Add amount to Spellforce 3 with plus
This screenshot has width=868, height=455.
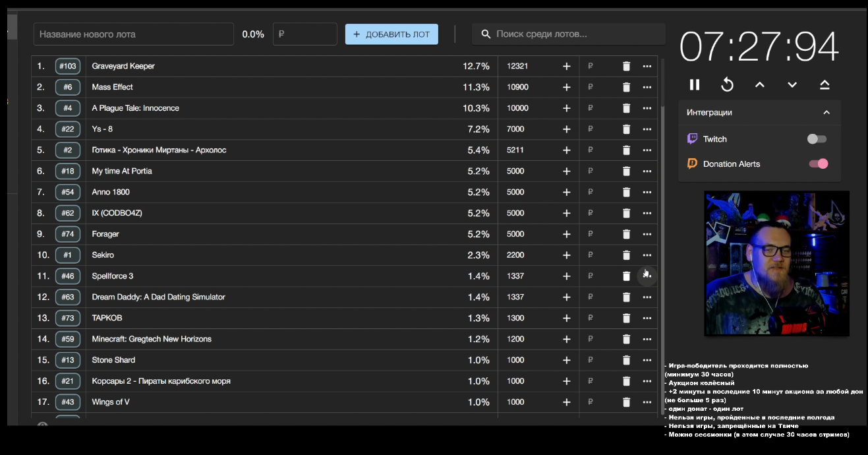click(566, 276)
